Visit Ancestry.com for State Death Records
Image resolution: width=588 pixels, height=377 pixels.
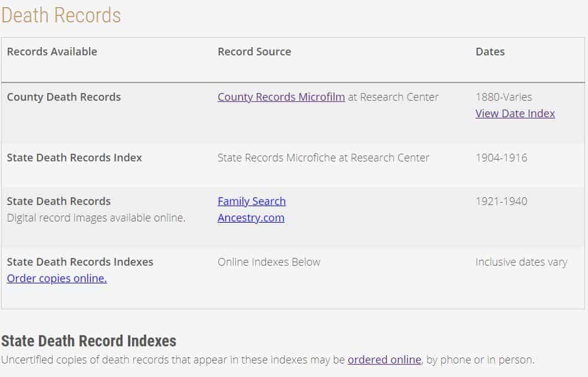point(251,217)
